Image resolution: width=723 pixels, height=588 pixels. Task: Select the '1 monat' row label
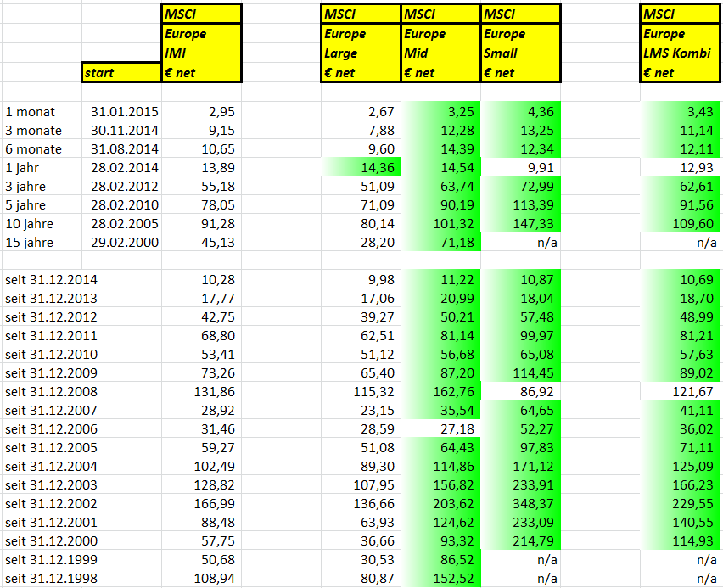pyautogui.click(x=30, y=112)
